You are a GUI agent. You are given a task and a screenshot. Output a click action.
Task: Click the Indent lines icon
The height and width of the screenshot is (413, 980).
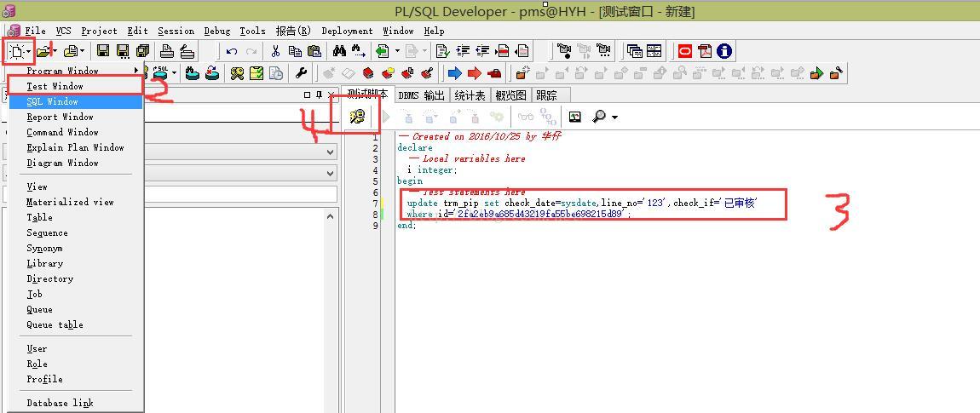tap(463, 51)
